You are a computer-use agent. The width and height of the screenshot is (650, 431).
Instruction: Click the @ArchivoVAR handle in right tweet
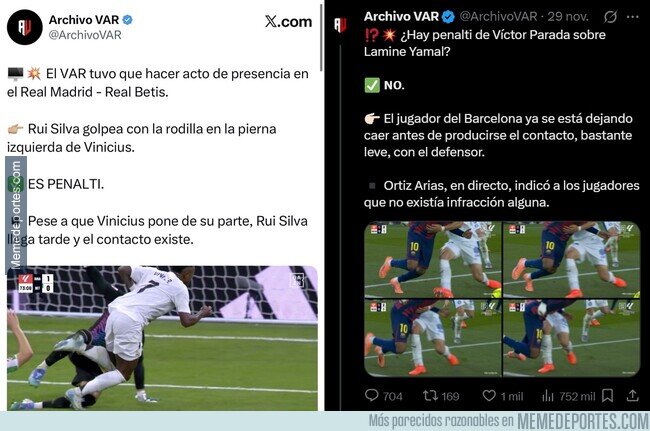coord(499,17)
